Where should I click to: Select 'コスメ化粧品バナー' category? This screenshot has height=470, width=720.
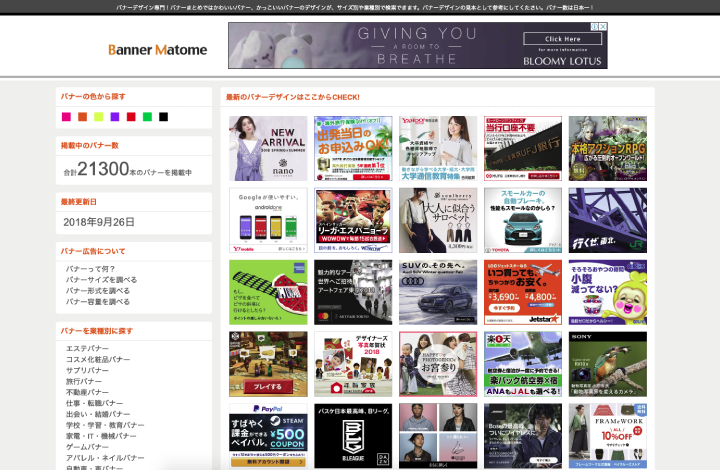[98, 359]
